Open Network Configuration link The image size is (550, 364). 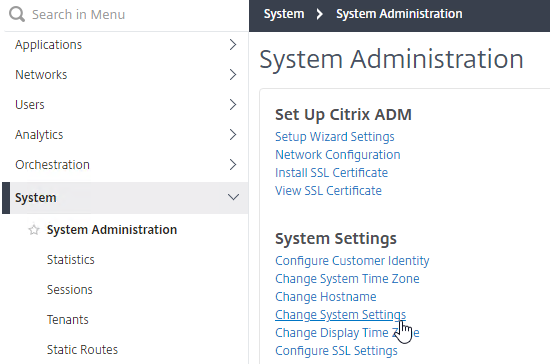[337, 155]
